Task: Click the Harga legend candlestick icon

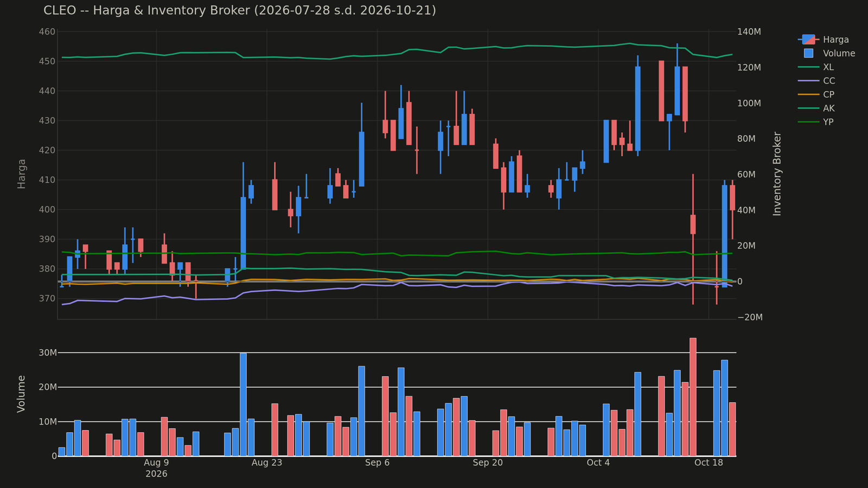Action: [x=808, y=40]
